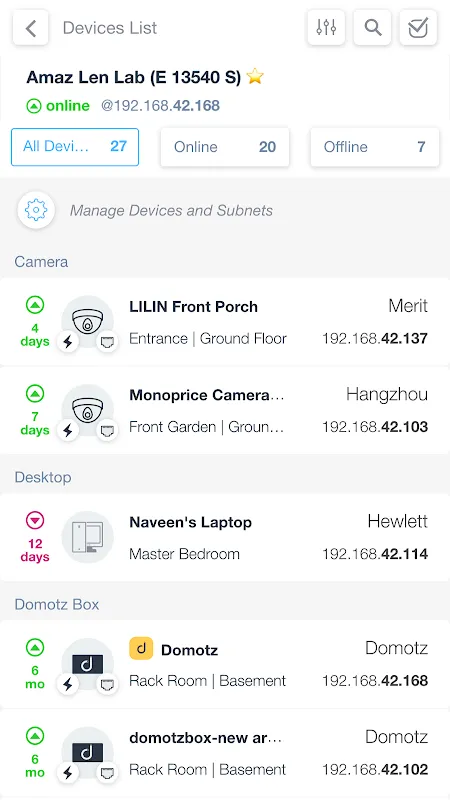Select the All Devices tab

75,147
